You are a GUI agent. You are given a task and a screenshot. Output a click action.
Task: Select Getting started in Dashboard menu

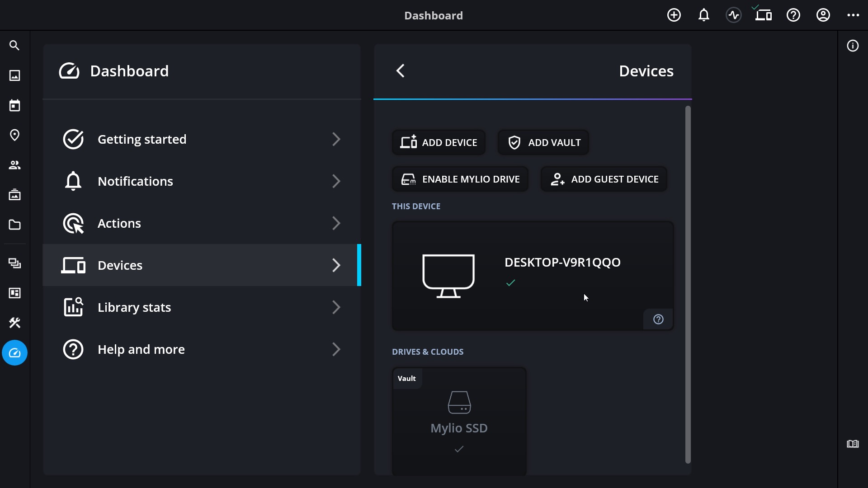click(x=202, y=139)
